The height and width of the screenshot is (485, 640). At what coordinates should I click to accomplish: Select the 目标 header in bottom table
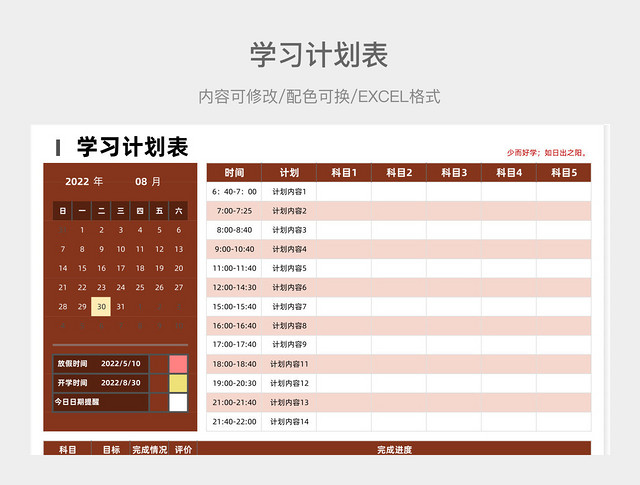pos(111,449)
